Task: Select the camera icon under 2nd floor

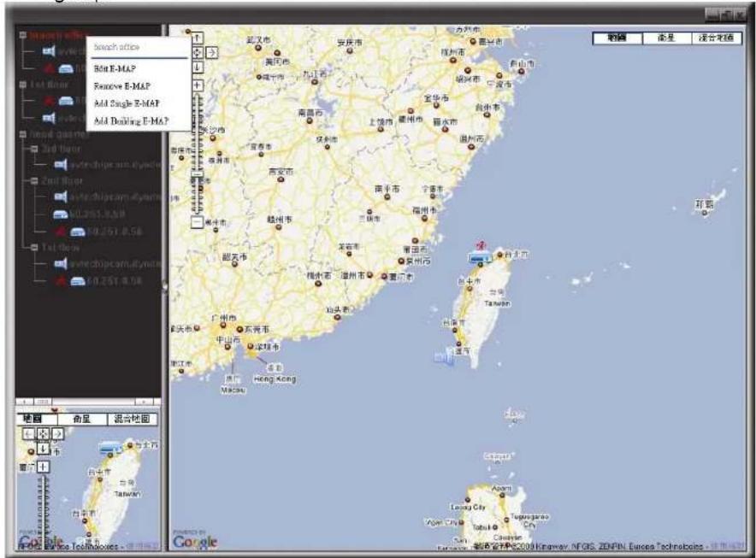Action: [x=60, y=197]
